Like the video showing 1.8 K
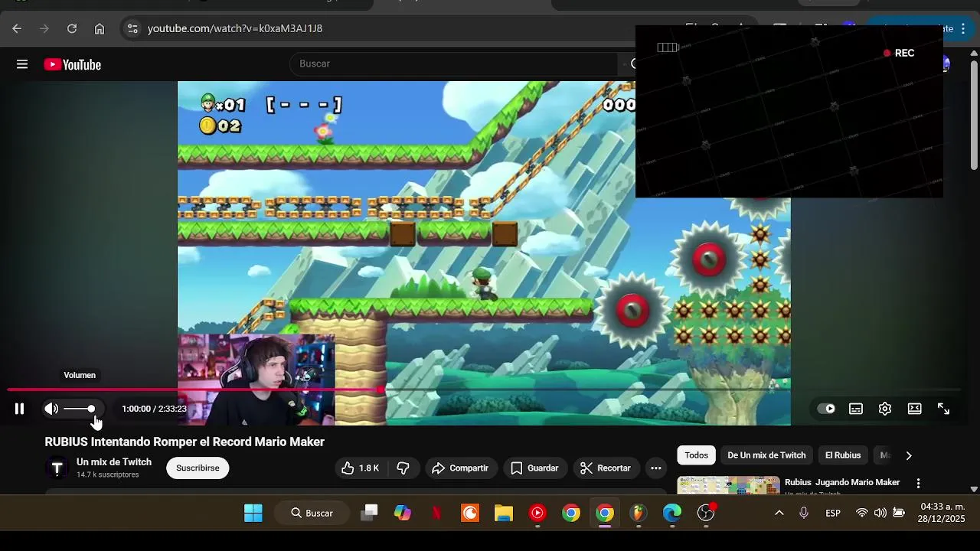Image resolution: width=980 pixels, height=551 pixels. (x=361, y=468)
